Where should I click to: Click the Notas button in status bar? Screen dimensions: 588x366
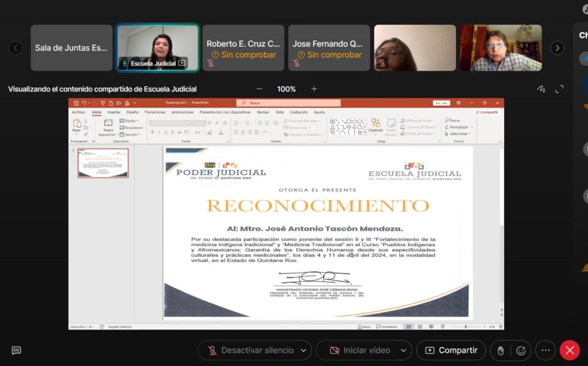(364, 327)
